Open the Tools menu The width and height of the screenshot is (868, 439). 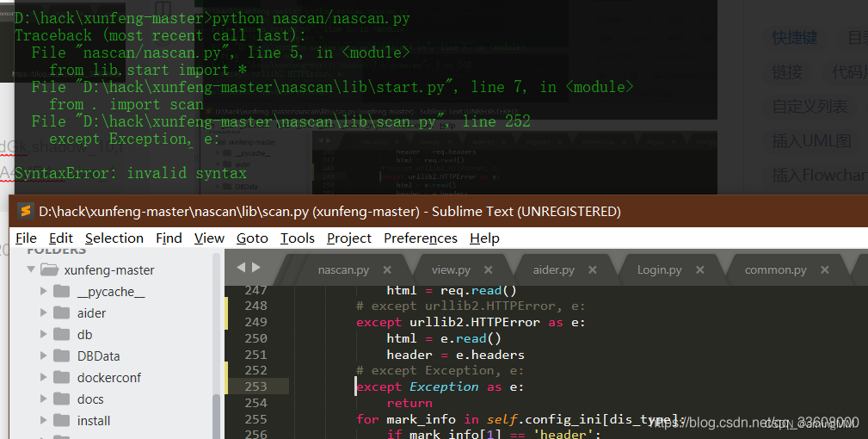pos(298,238)
